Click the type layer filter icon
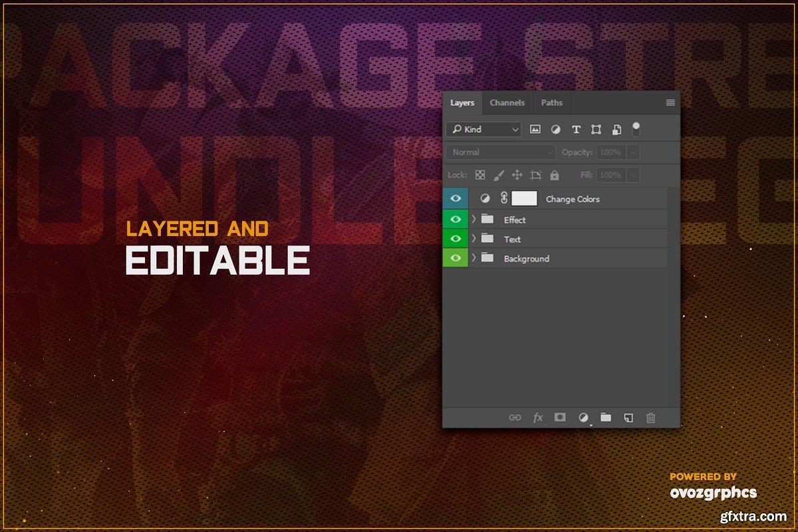Screen dimensions: 798x532 pos(576,130)
